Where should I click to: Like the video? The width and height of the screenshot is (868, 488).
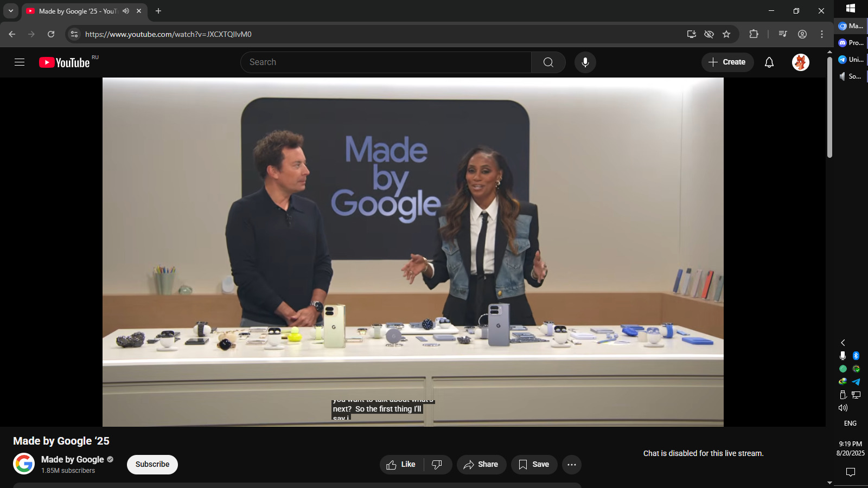click(401, 465)
